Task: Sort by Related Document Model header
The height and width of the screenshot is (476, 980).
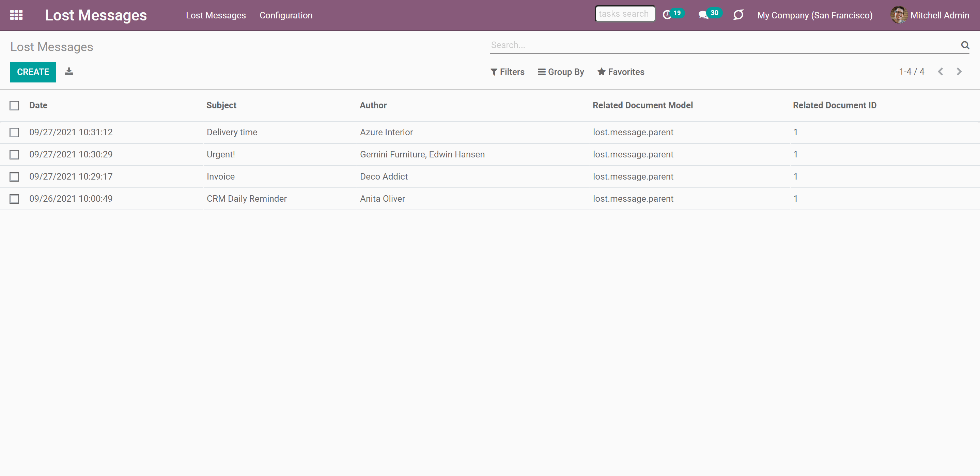Action: pyautogui.click(x=642, y=105)
